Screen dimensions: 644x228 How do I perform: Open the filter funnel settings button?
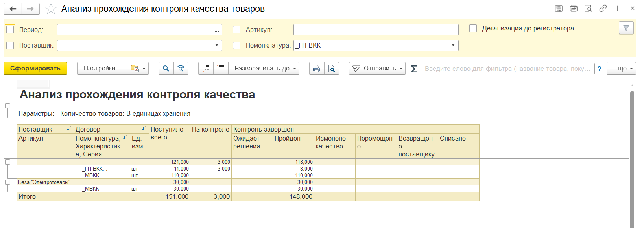[626, 28]
